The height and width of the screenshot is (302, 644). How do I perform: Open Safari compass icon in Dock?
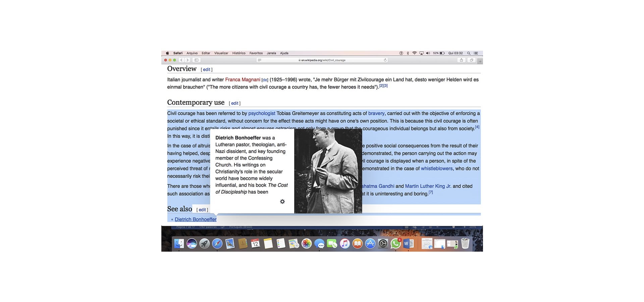point(217,244)
